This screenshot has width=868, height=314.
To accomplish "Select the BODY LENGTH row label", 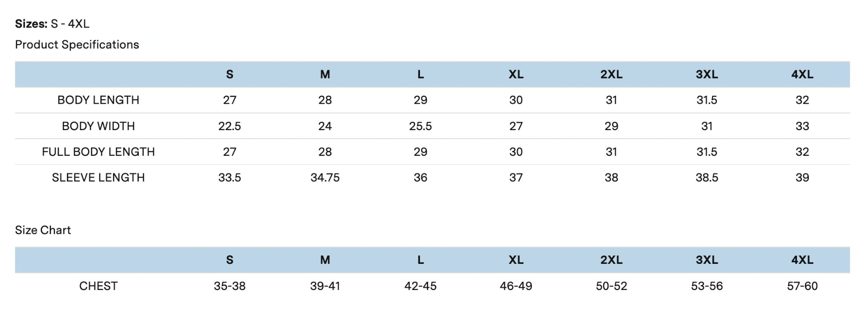I will [x=98, y=100].
